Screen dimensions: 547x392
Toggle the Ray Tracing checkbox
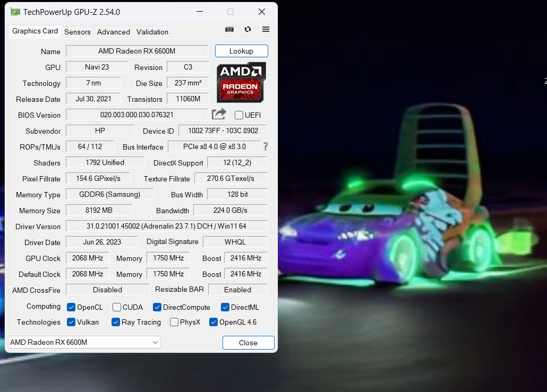(116, 322)
